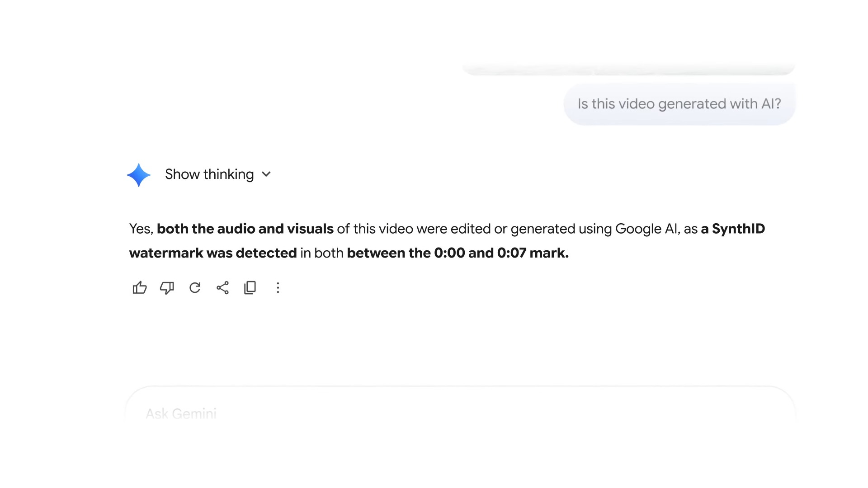Viewport: 868px width, 488px height.
Task: Click 'Is this video generated with AI?' message
Action: [679, 103]
